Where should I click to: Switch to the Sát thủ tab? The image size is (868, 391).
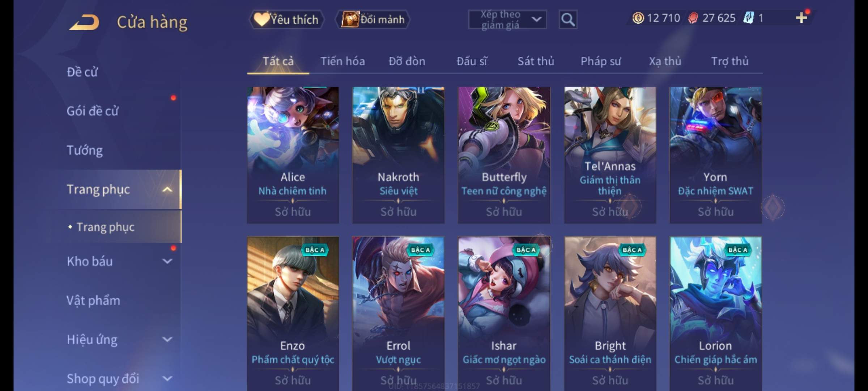pos(536,61)
